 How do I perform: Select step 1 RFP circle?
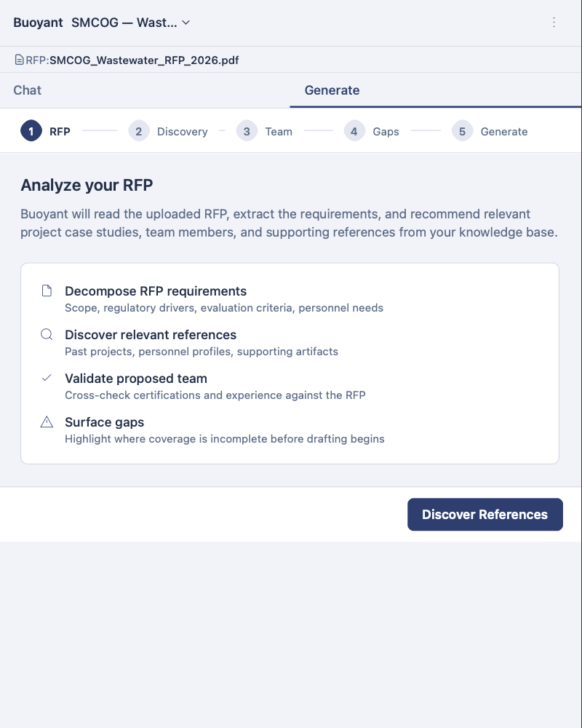click(x=31, y=131)
